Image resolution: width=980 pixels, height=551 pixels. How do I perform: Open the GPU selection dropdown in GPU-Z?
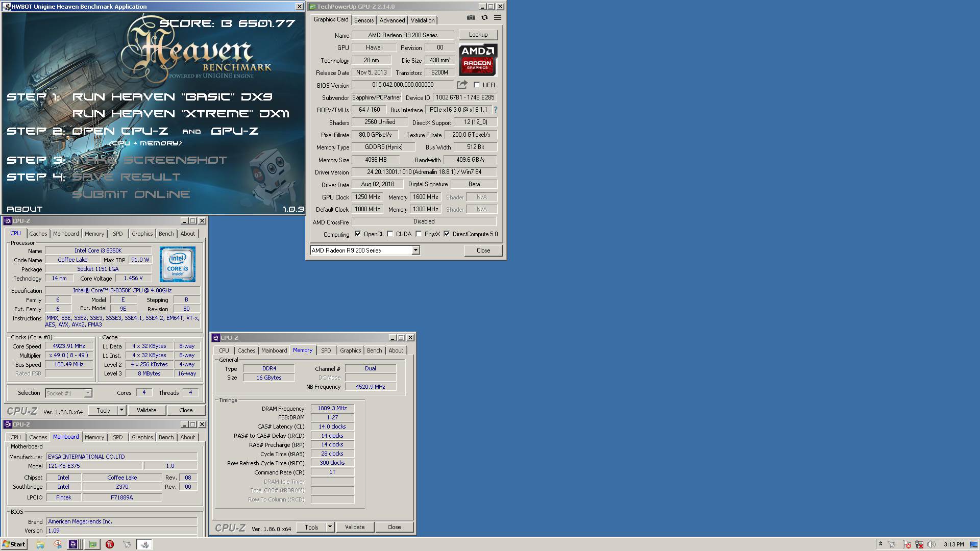415,250
